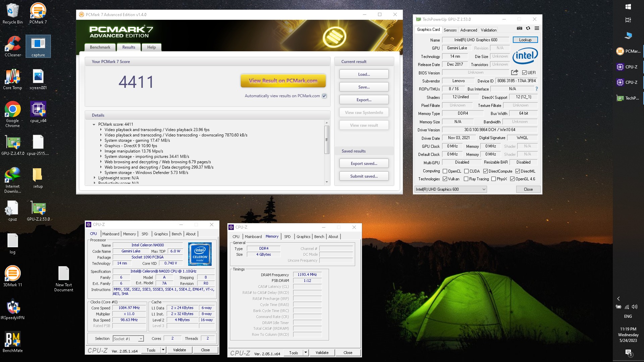Click the volume speaker tray icon
Image resolution: width=644 pixels, height=362 pixels.
(x=634, y=307)
